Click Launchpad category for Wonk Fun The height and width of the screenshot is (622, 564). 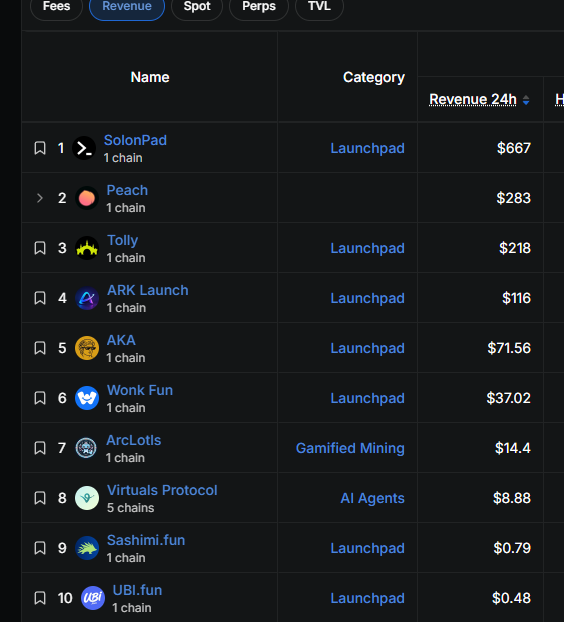click(367, 398)
